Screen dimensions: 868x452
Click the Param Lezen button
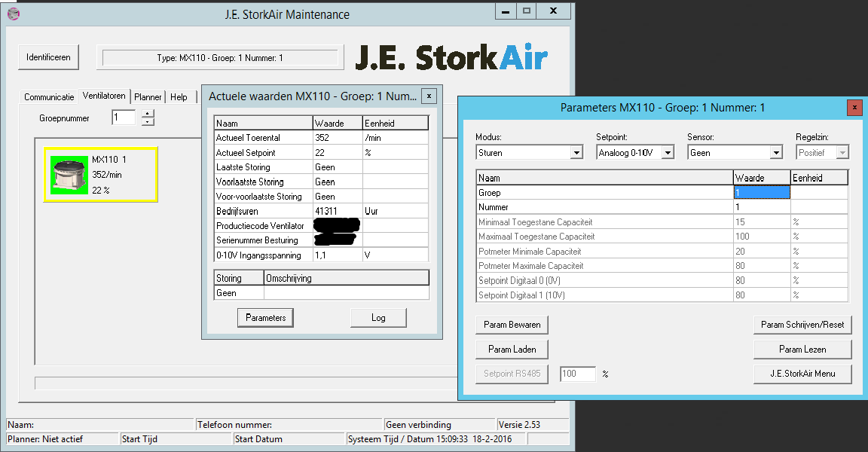[x=802, y=349]
